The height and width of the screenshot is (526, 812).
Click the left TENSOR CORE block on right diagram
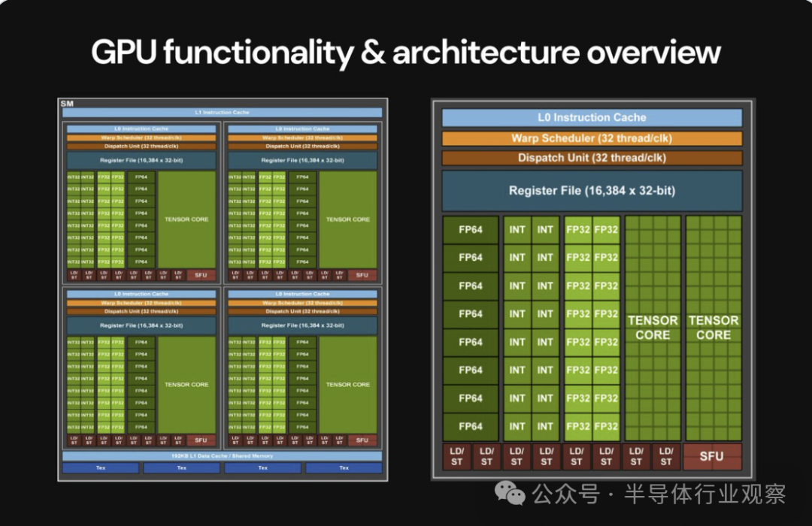(x=653, y=328)
